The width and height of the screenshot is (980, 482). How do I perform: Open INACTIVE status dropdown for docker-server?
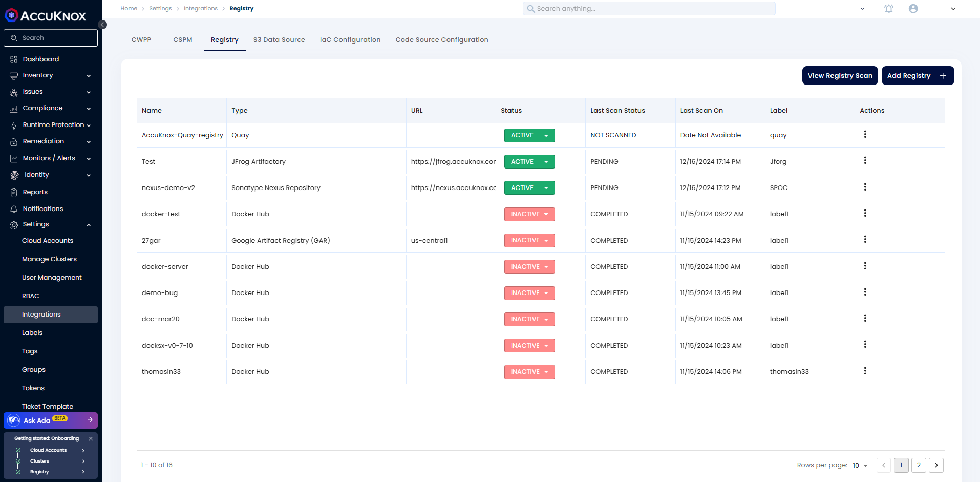[x=529, y=267]
